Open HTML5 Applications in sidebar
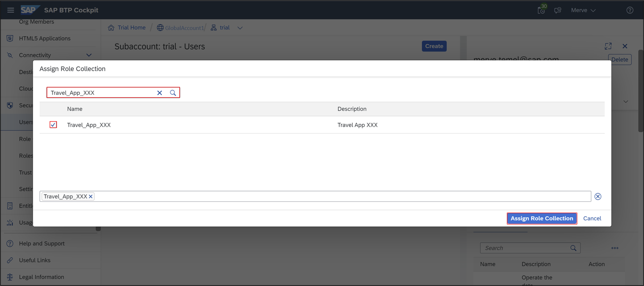The height and width of the screenshot is (286, 644). [x=45, y=38]
